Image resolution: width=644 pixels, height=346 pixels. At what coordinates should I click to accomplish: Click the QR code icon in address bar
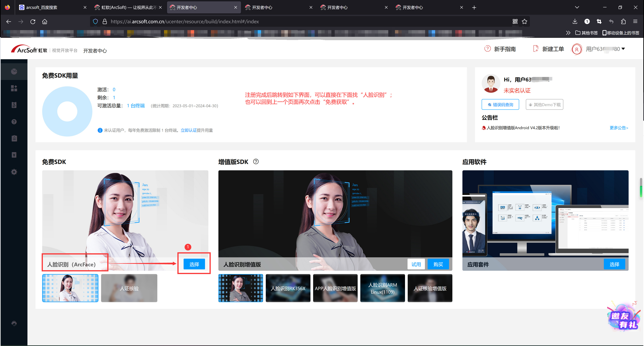[515, 22]
